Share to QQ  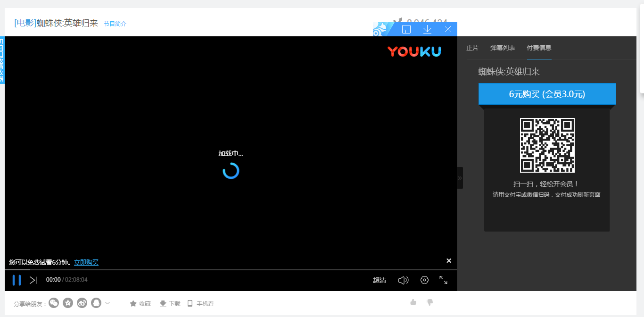pos(96,303)
